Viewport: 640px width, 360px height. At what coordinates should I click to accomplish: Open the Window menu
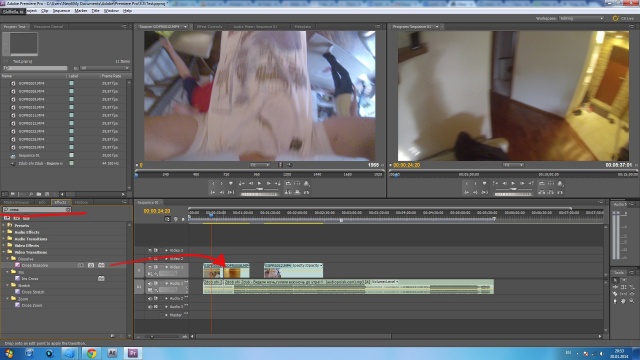111,11
